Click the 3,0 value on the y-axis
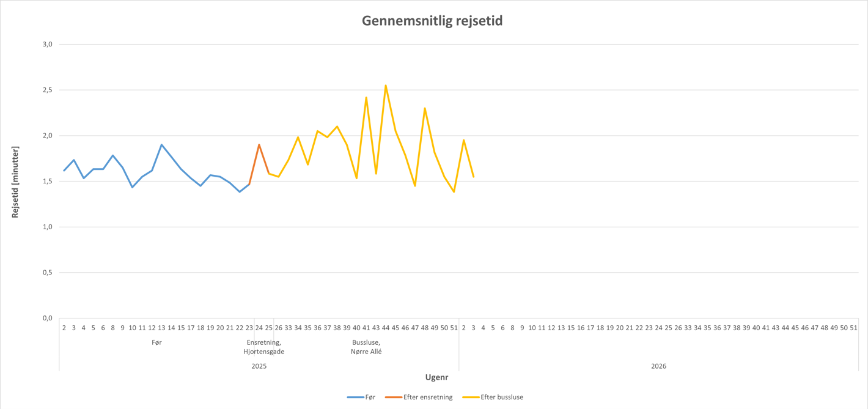Image resolution: width=868 pixels, height=409 pixels. [47, 45]
